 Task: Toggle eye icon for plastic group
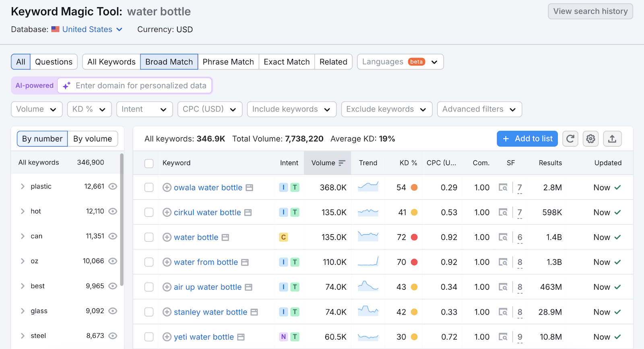(x=113, y=186)
